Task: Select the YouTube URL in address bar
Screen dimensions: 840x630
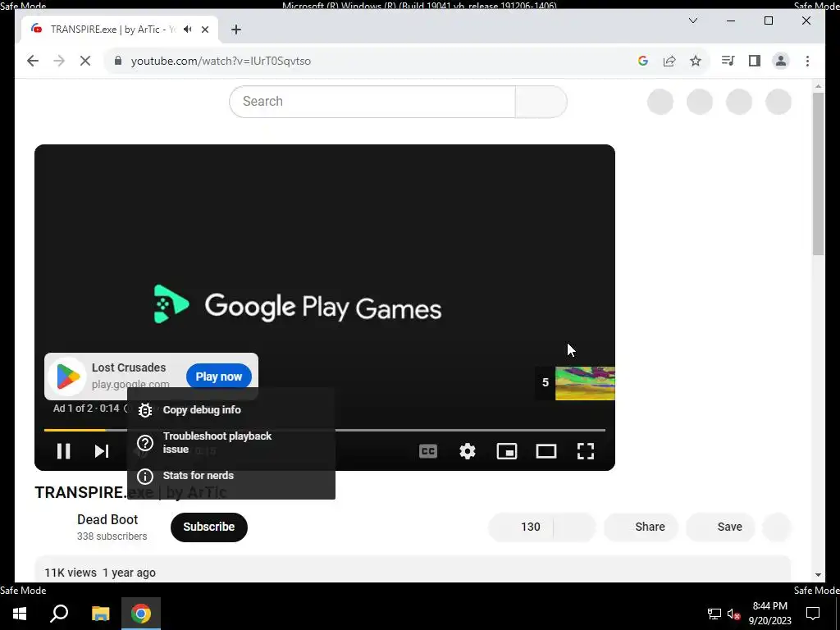Action: [221, 61]
